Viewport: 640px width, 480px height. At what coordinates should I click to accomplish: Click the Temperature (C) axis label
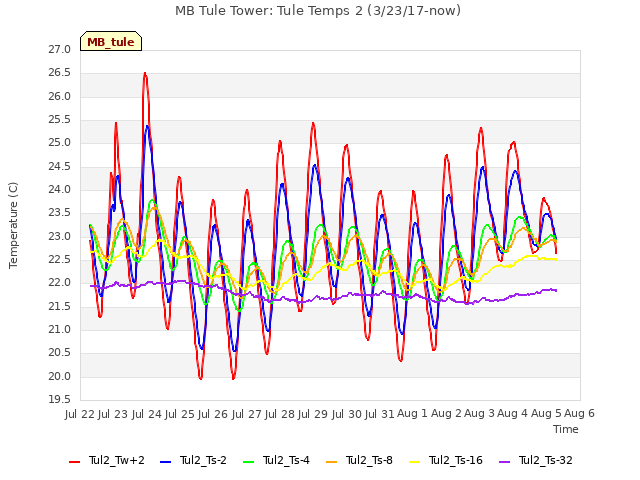click(x=13, y=225)
